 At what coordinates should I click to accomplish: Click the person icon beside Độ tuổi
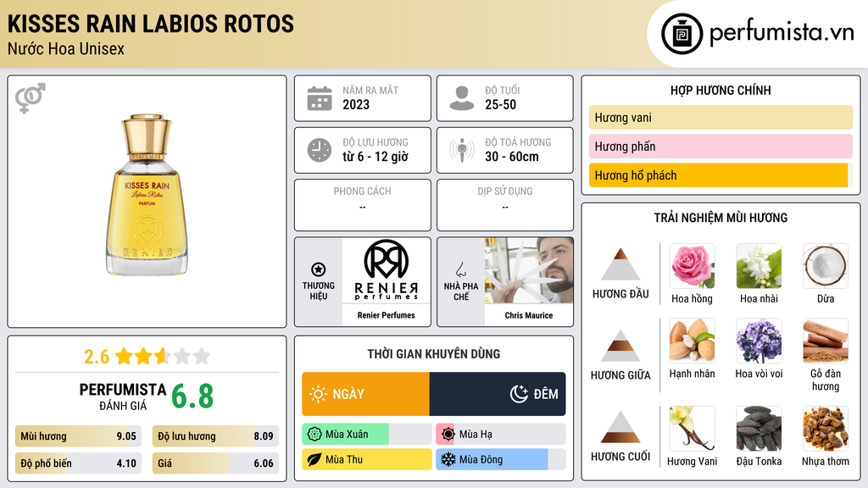tap(462, 98)
